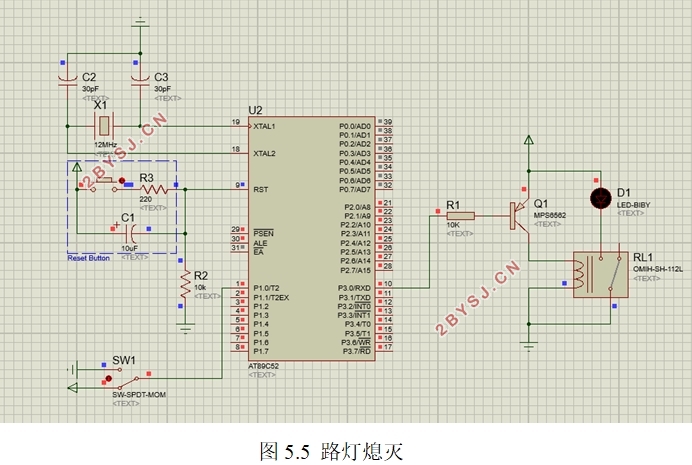Click the ALE pin label

coord(260,243)
